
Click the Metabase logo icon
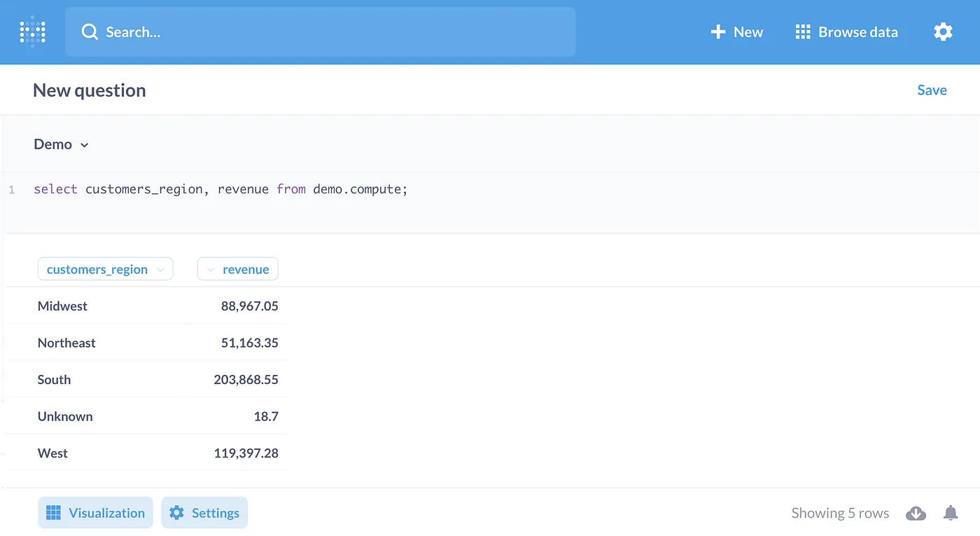[x=31, y=32]
